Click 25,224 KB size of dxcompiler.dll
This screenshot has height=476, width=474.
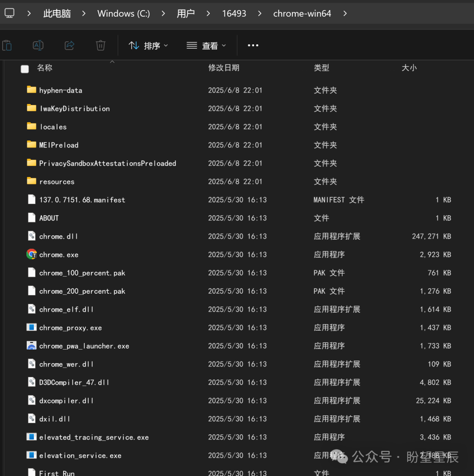click(x=433, y=401)
